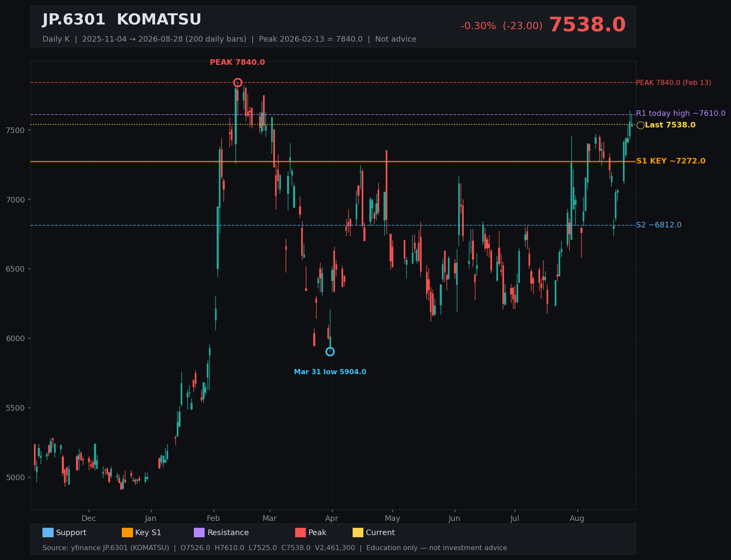Click the 'Jun' x-axis label
The height and width of the screenshot is (560, 731).
coord(454,518)
